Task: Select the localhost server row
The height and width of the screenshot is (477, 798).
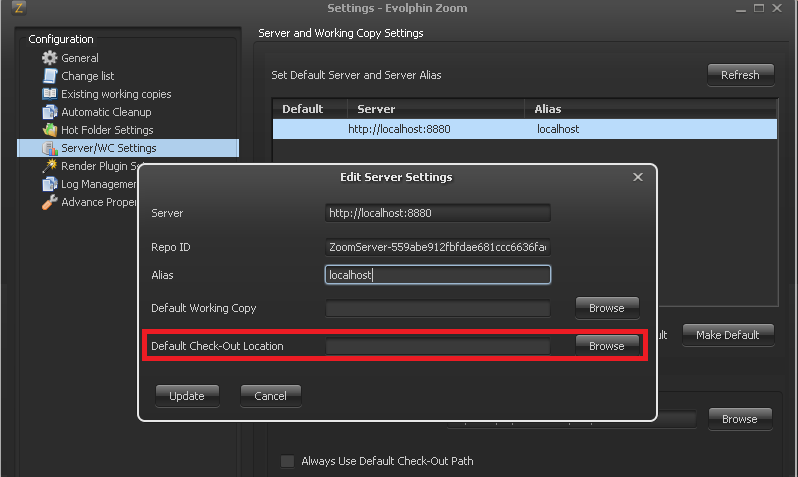Action: (524, 129)
